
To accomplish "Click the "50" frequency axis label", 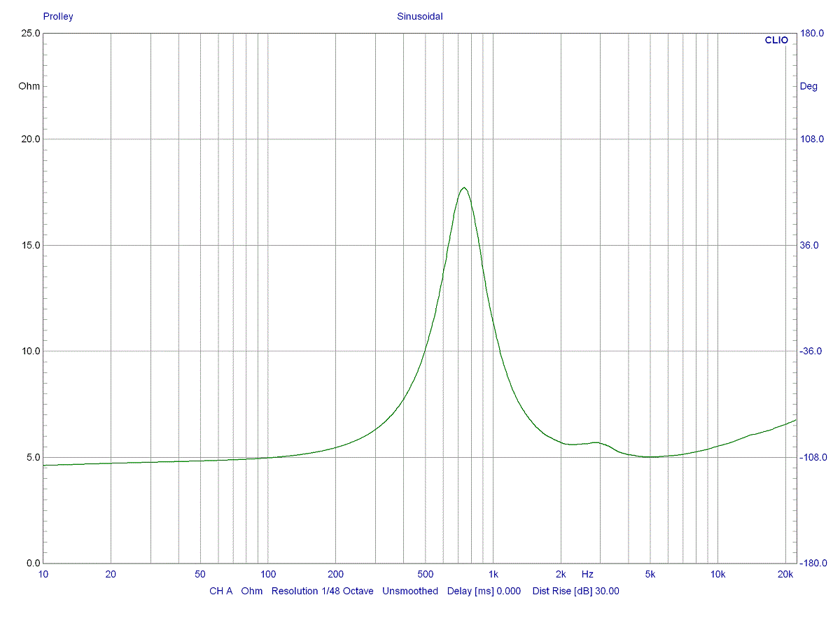I will pos(200,574).
